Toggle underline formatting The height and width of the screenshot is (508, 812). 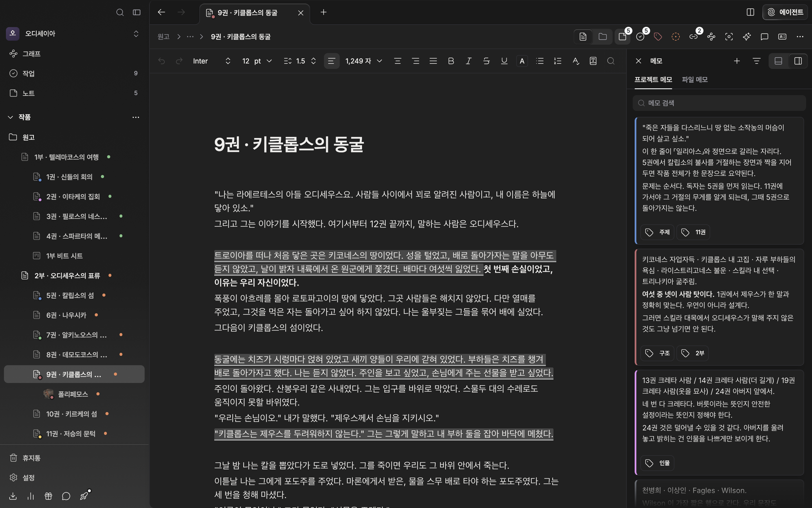pyautogui.click(x=504, y=61)
